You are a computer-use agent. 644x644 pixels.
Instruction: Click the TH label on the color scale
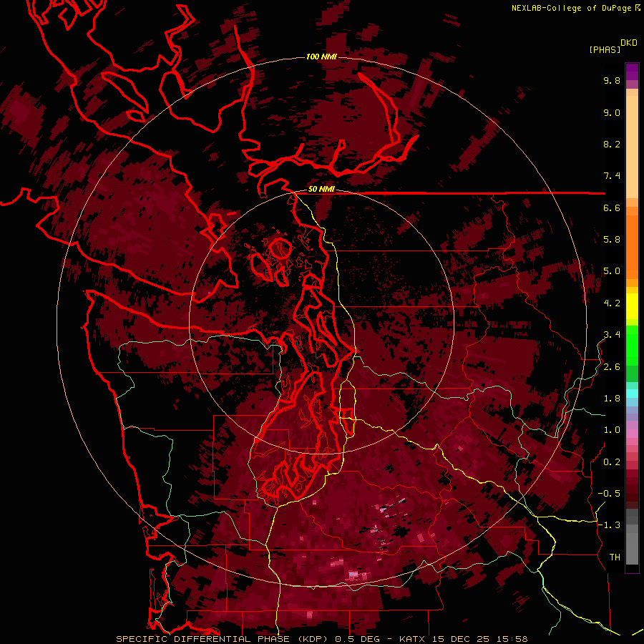click(x=615, y=557)
